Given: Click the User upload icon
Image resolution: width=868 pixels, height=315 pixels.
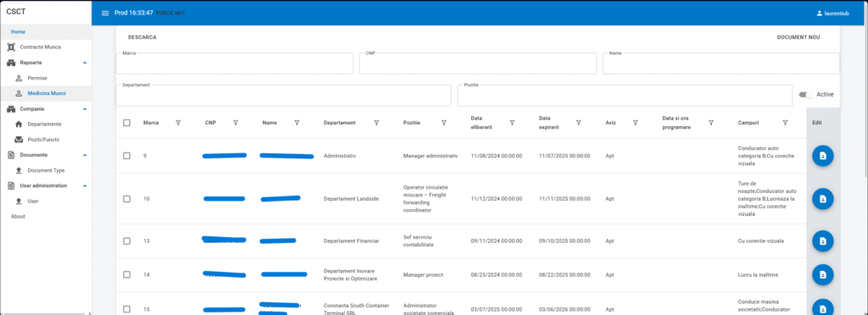Looking at the screenshot, I should [x=19, y=202].
